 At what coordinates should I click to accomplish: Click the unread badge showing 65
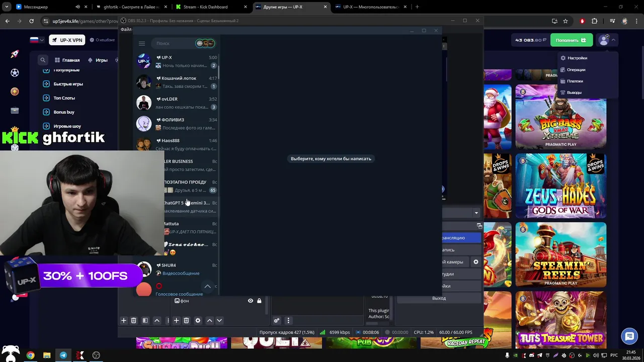[213, 190]
